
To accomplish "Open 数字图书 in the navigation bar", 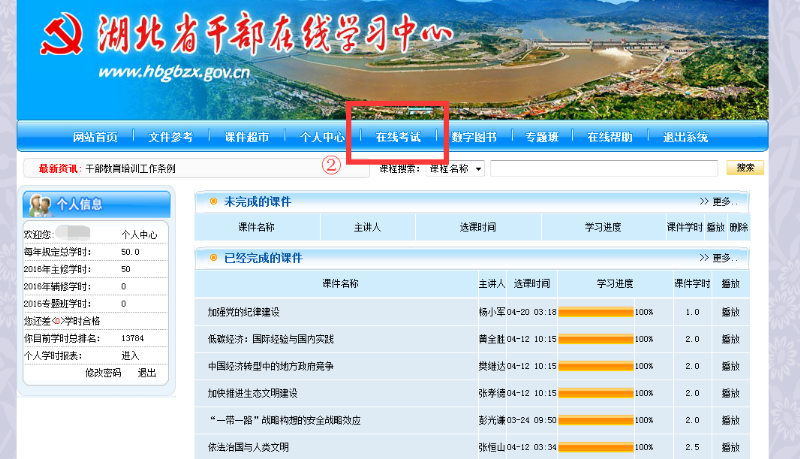I will click(474, 137).
